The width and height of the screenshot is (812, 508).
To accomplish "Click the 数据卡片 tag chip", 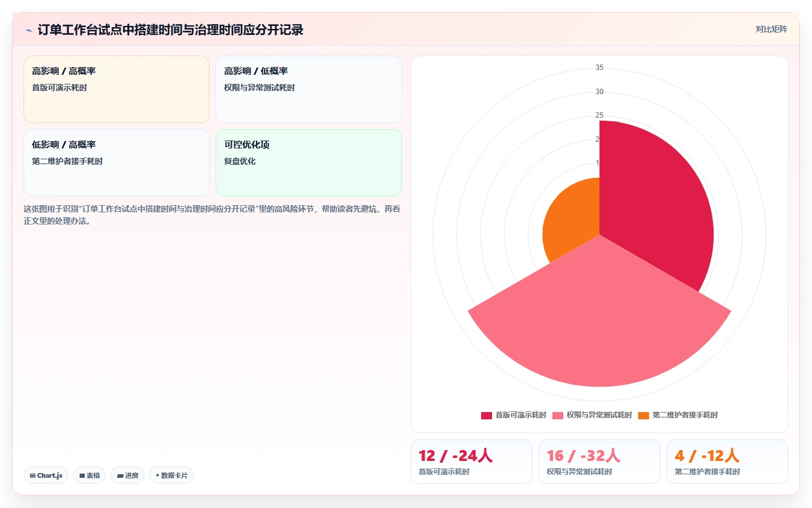I will (x=171, y=475).
